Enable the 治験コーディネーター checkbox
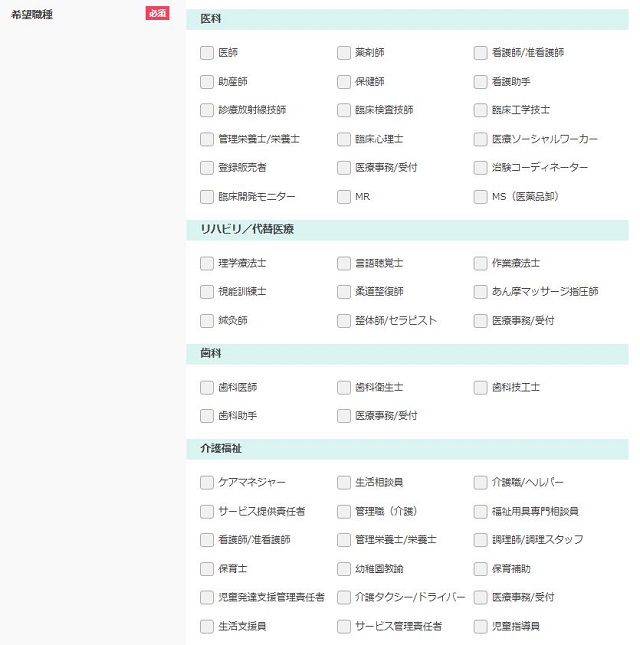 tap(480, 167)
